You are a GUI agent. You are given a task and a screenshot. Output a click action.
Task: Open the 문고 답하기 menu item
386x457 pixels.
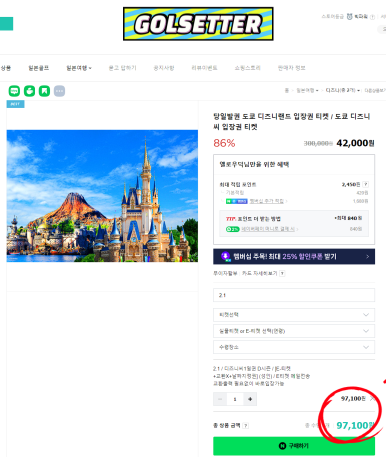coord(123,68)
